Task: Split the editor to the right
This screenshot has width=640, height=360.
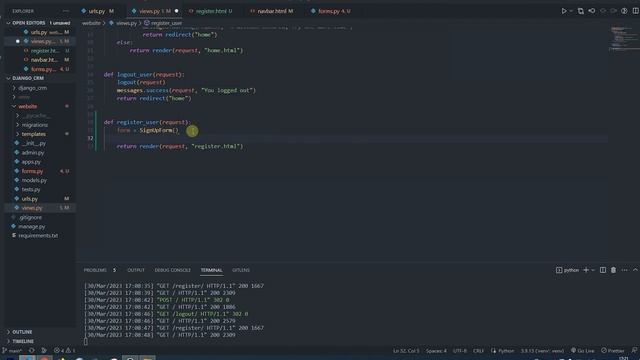Action: click(x=636, y=11)
